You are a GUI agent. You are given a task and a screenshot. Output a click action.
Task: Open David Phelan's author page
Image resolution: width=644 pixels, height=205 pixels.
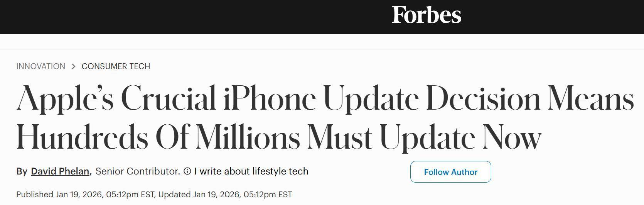[x=60, y=171]
